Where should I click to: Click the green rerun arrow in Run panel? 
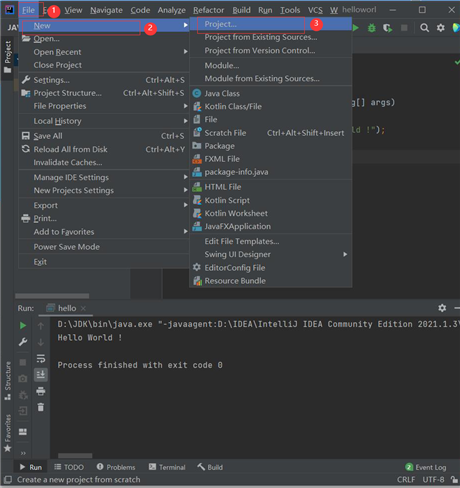click(x=23, y=325)
